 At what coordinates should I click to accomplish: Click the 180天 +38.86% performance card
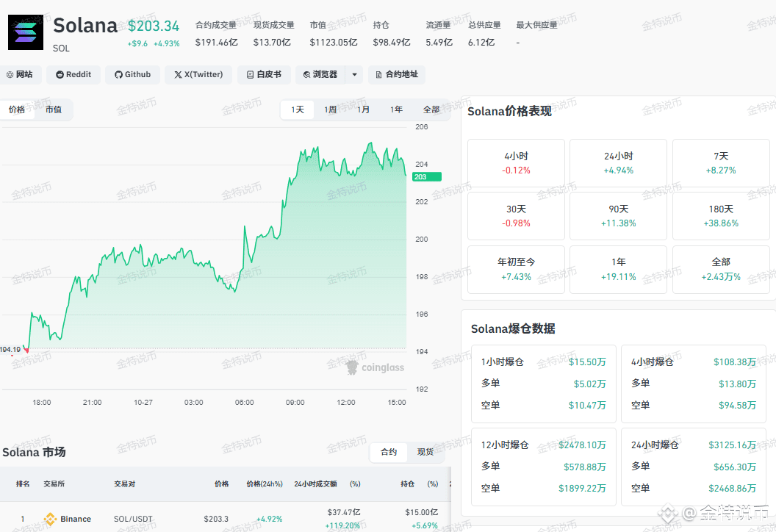[721, 216]
